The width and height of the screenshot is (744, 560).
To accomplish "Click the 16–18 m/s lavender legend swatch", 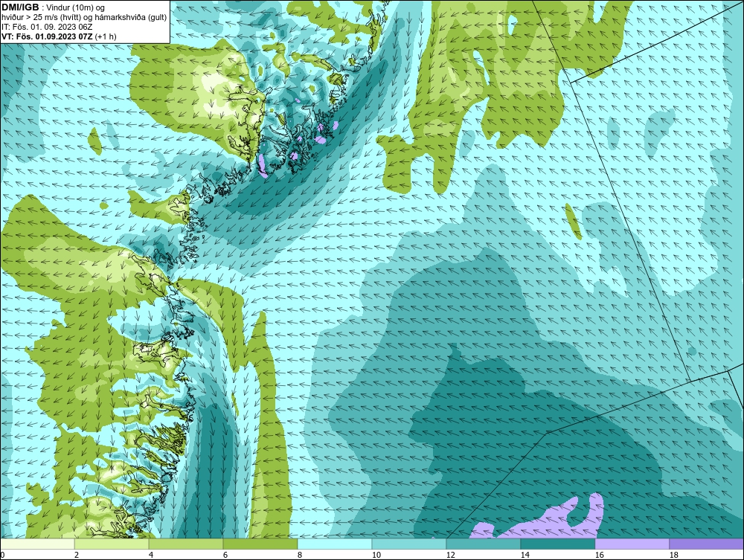I will coord(632,544).
